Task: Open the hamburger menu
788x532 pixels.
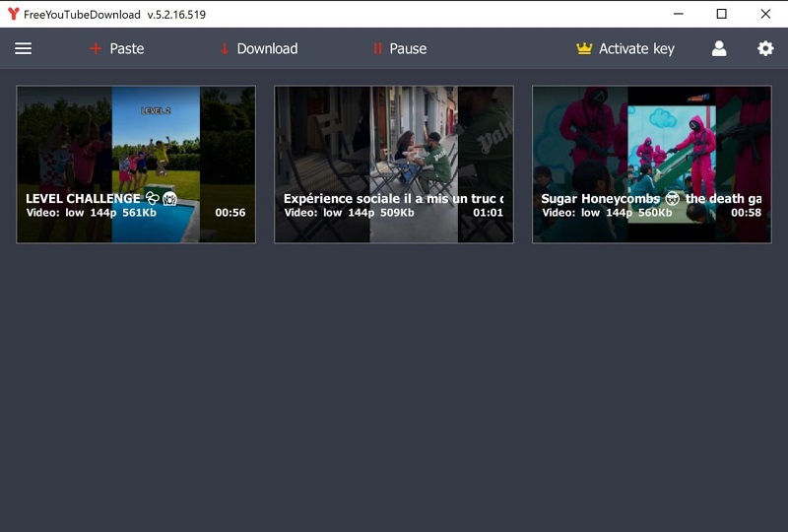Action: point(23,48)
